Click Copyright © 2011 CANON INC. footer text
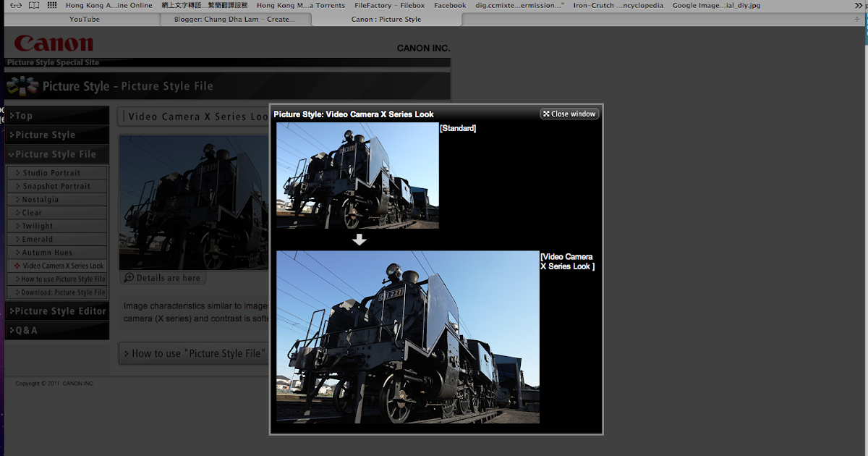 (55, 384)
